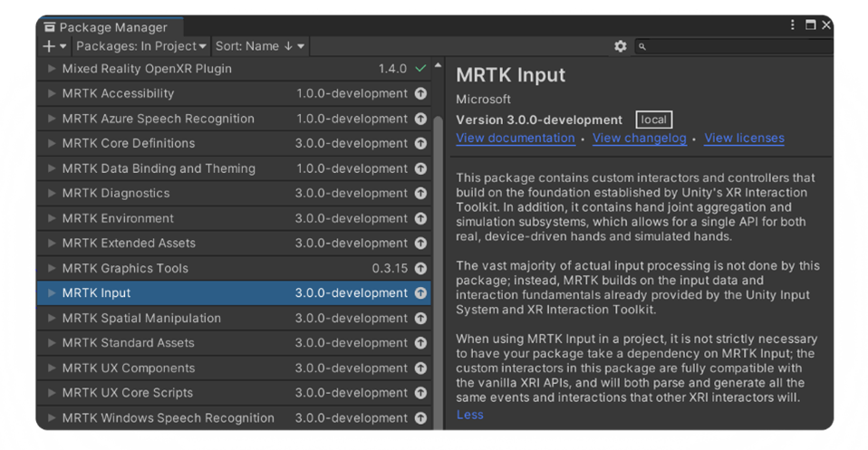This screenshot has height=450, width=868.
Task: Open the window kebab options menu
Action: pyautogui.click(x=792, y=25)
